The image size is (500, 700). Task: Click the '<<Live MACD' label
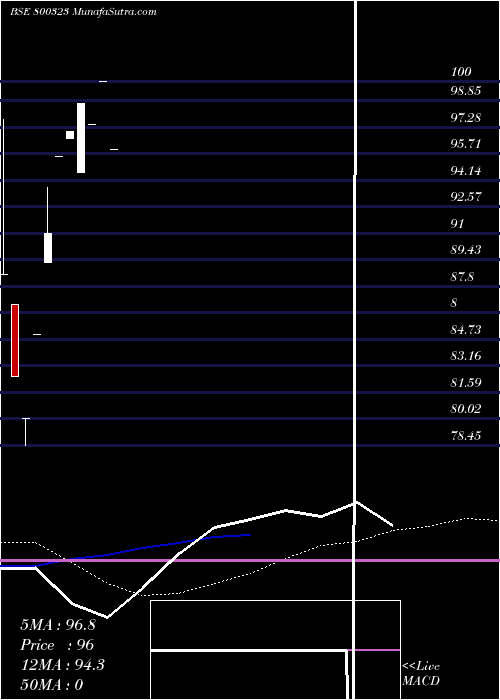click(421, 673)
